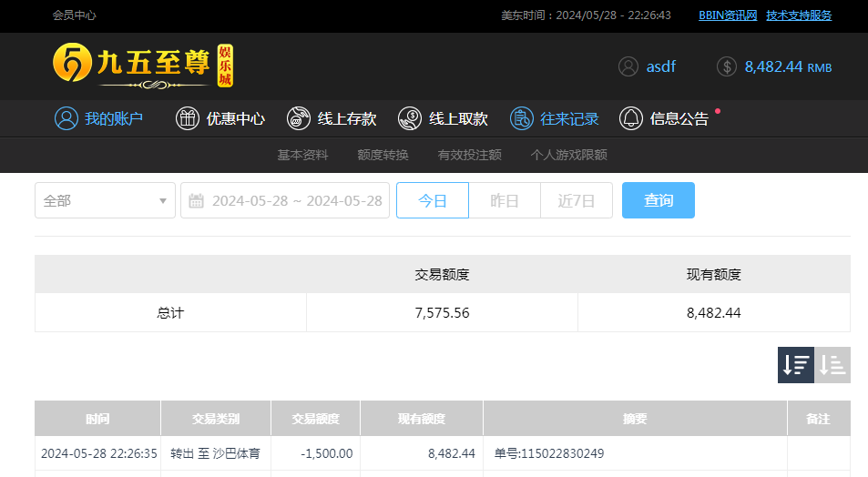The image size is (868, 477).
Task: Click the 九五至尊 site logo
Action: coord(143,66)
